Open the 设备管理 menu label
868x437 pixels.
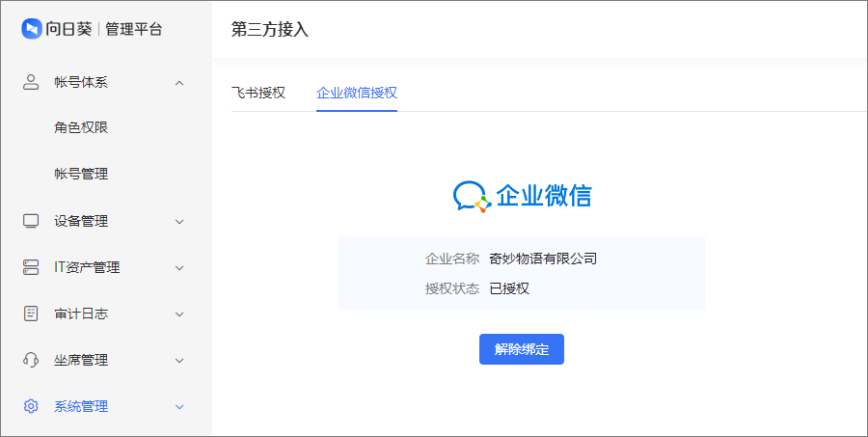(x=81, y=221)
